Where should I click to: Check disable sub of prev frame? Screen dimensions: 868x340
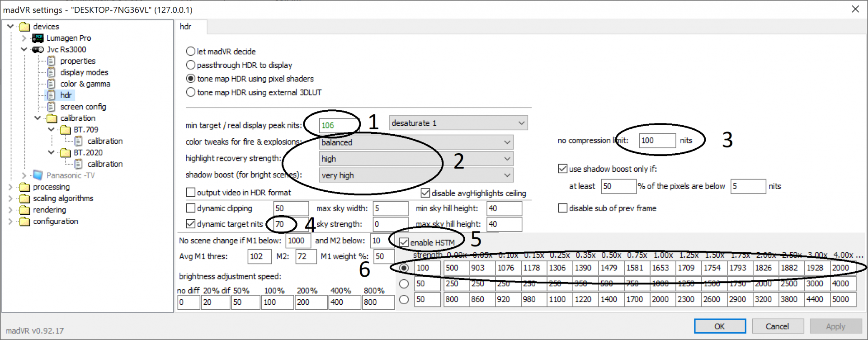tap(563, 208)
